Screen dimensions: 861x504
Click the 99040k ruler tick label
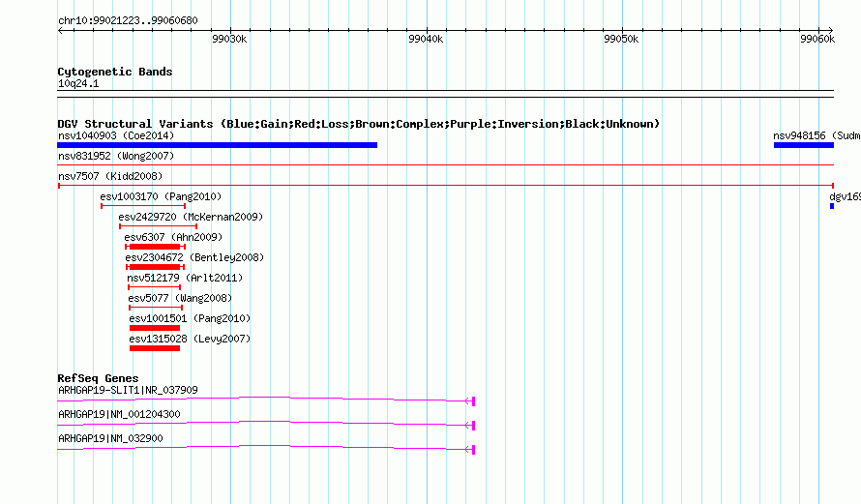426,39
